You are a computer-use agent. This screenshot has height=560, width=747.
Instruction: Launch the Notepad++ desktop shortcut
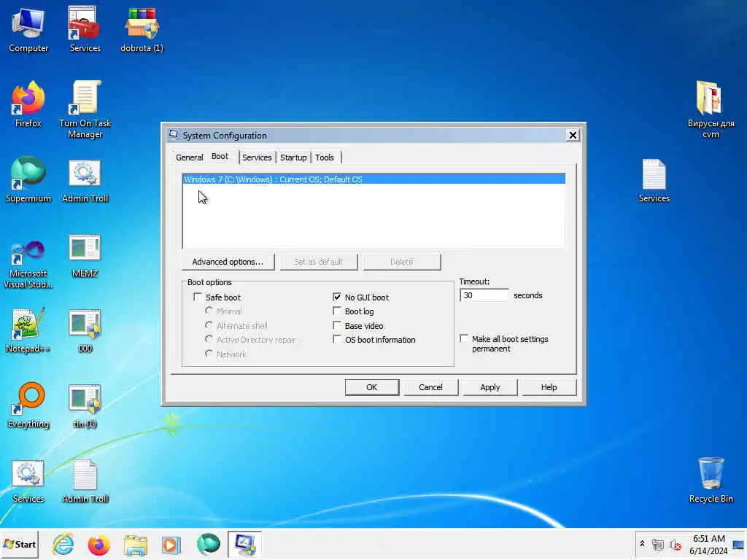click(x=28, y=331)
